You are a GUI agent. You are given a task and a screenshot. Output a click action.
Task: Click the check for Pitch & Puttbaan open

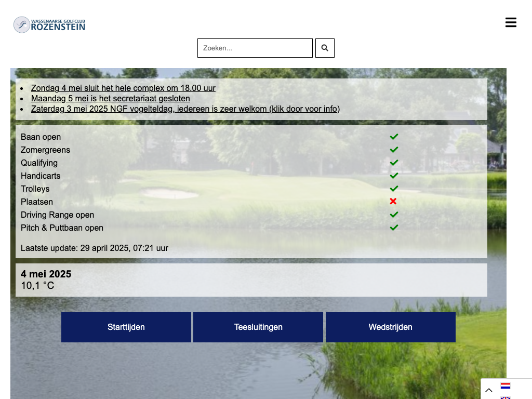(x=394, y=228)
